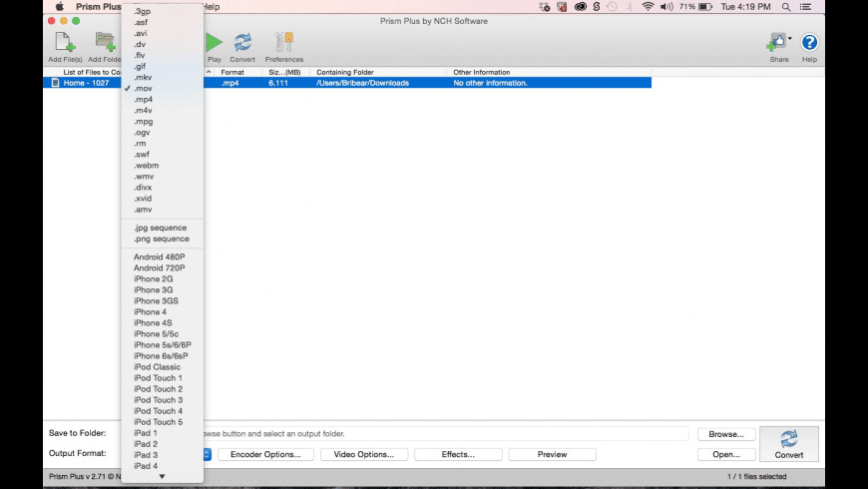Click Browse... for output folder

coord(726,434)
